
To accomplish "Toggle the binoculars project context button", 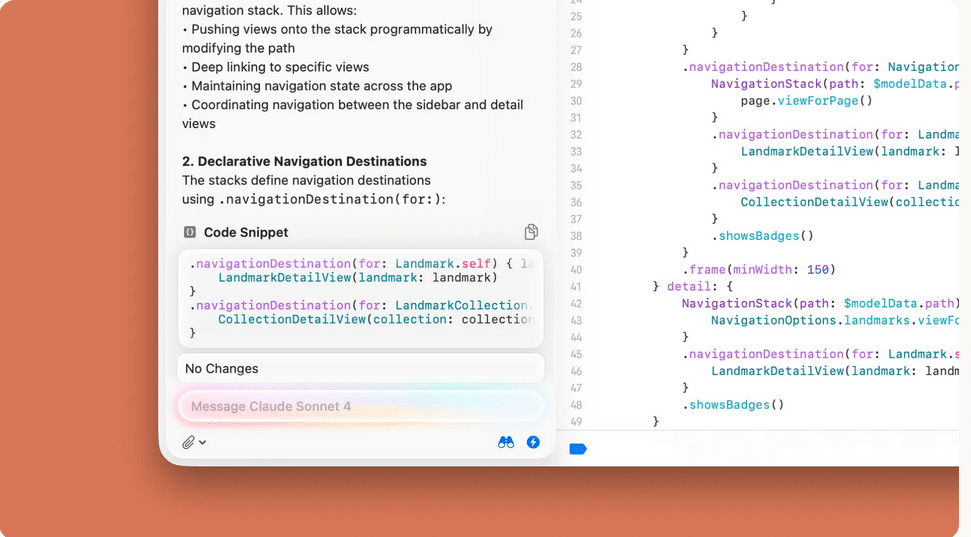I will point(506,442).
